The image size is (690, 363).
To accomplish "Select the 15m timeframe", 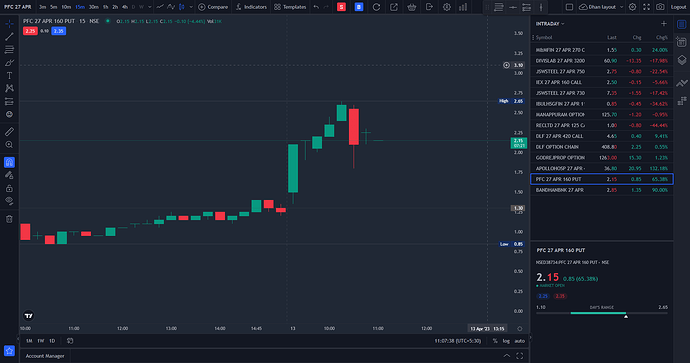I will coord(80,7).
